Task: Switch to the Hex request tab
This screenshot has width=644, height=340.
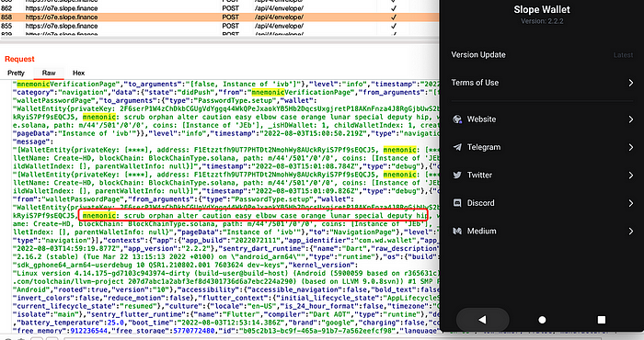Action: click(x=78, y=73)
